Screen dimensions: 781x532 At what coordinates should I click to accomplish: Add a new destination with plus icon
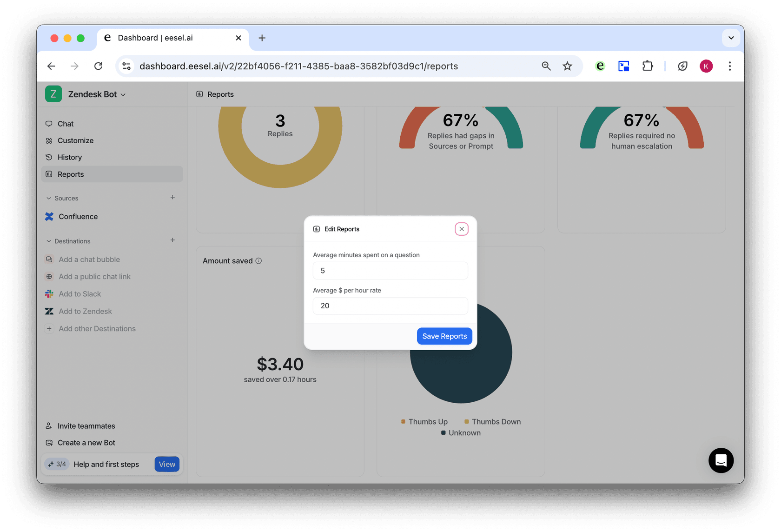172,240
